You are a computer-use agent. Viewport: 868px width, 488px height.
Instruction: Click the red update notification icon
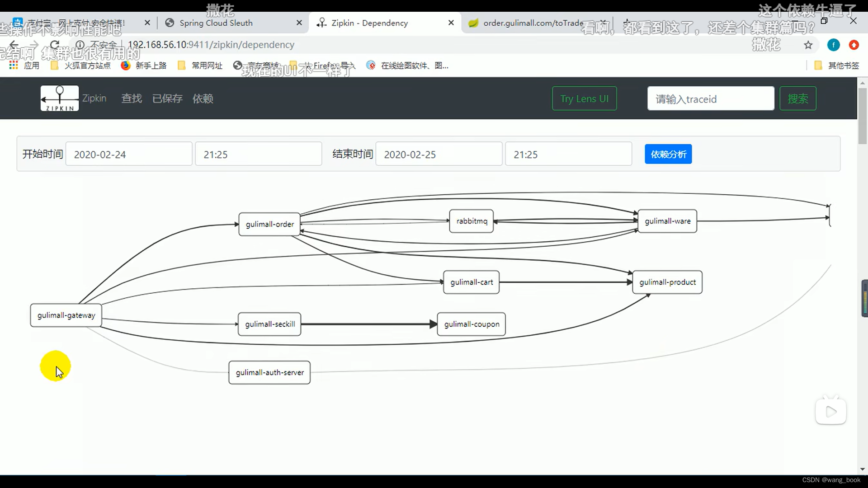tap(854, 45)
